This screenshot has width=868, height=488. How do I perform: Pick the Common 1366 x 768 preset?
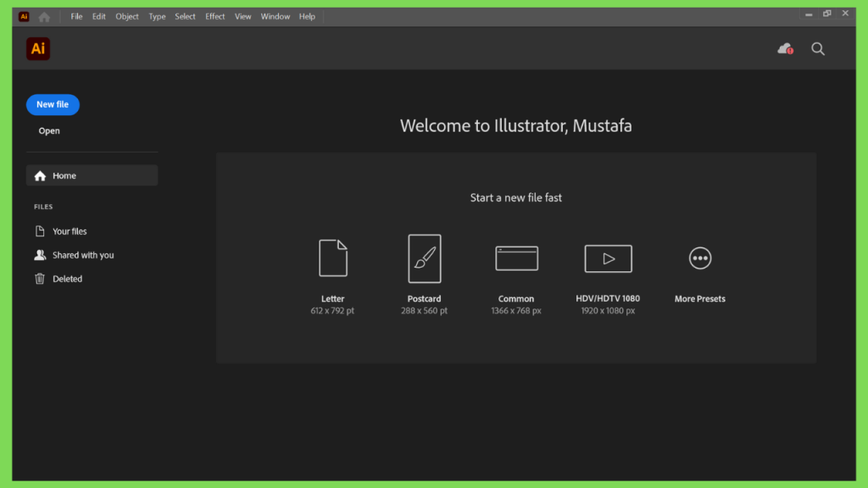pyautogui.click(x=516, y=258)
